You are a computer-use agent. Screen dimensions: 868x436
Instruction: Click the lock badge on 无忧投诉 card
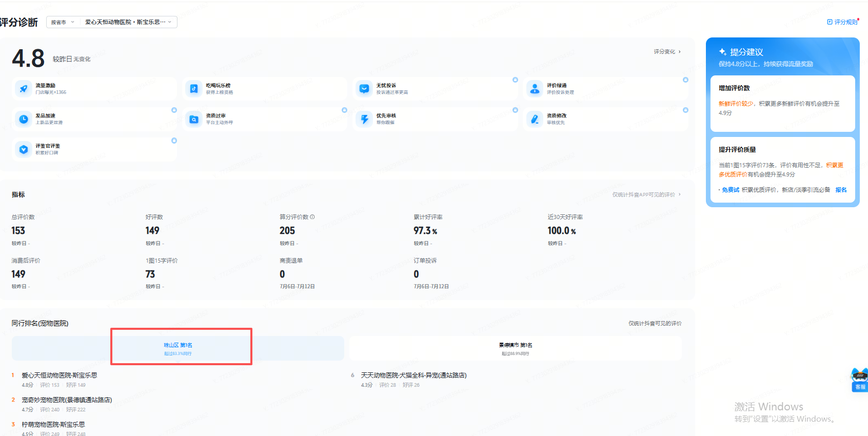[515, 80]
